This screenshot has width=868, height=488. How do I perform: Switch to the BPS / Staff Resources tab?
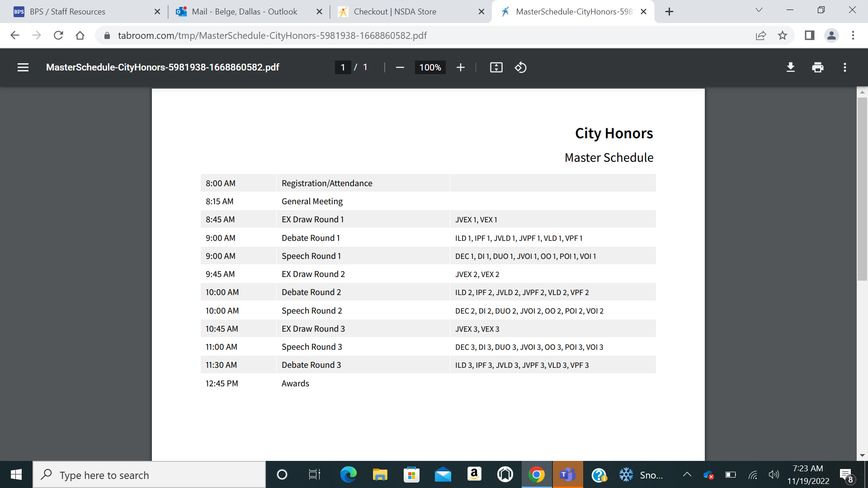click(x=68, y=12)
